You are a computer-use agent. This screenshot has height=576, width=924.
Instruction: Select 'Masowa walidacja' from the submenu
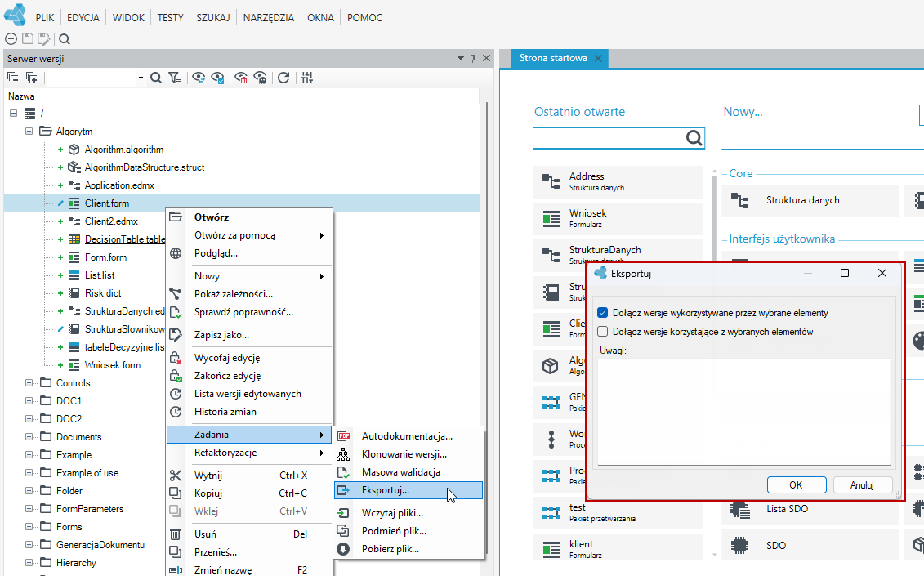coord(409,472)
